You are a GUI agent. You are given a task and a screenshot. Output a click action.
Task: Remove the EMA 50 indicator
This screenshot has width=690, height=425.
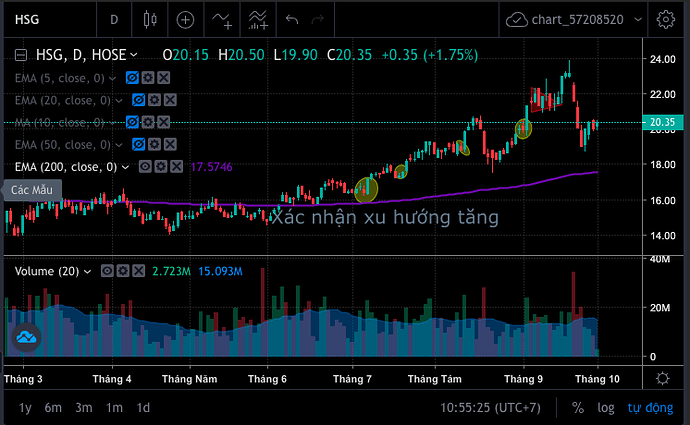170,144
